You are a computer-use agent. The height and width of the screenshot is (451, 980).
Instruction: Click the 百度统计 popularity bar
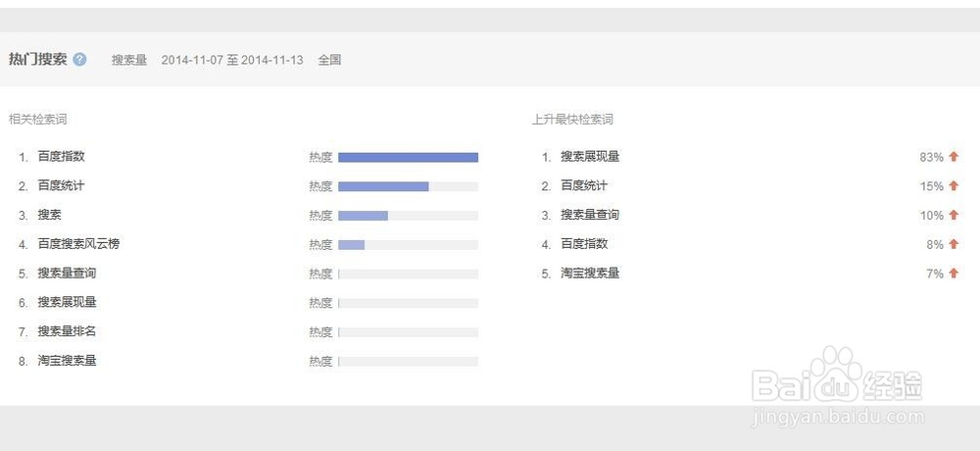click(x=383, y=186)
